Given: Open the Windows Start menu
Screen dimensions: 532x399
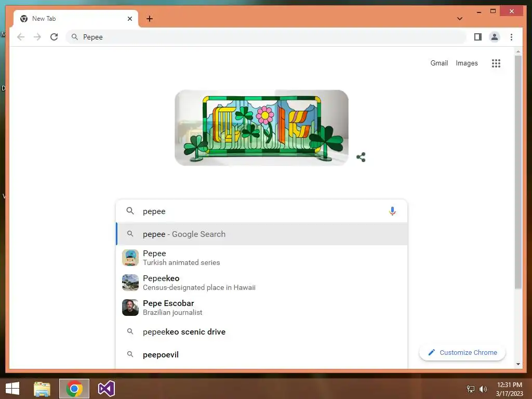Looking at the screenshot, I should coord(12,389).
